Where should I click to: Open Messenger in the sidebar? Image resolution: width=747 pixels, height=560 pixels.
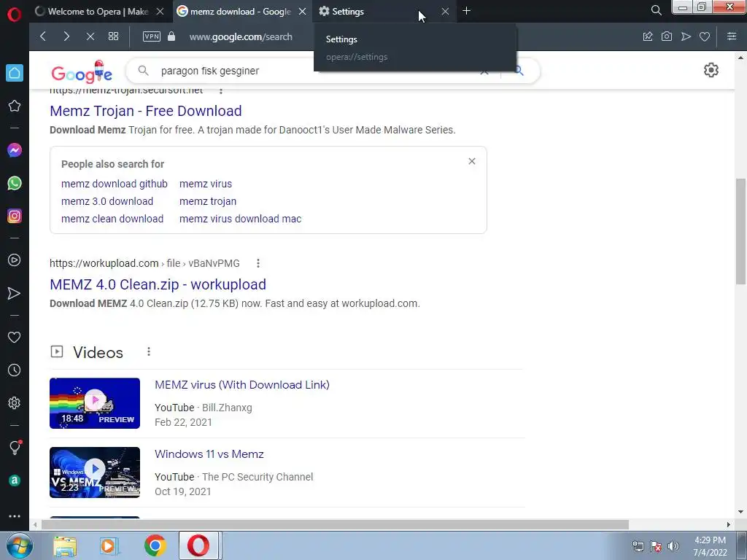pyautogui.click(x=15, y=150)
